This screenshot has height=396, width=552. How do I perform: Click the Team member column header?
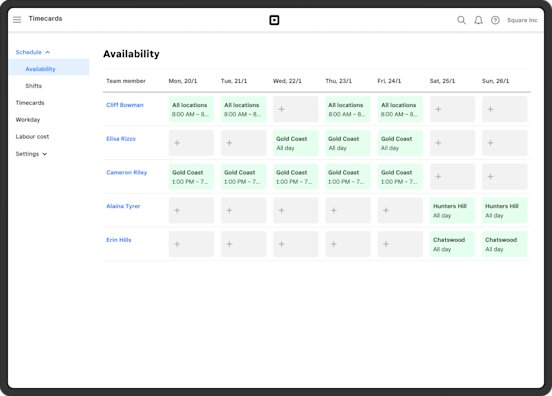(x=126, y=81)
